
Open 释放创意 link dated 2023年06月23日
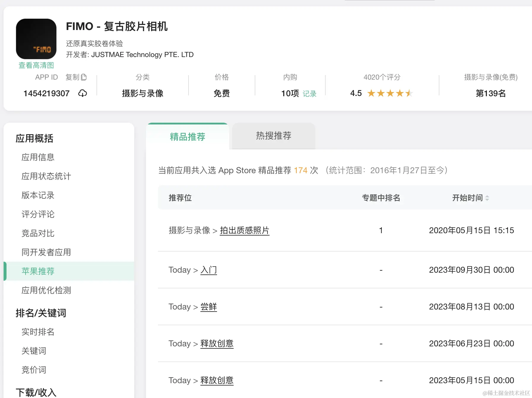(x=217, y=344)
